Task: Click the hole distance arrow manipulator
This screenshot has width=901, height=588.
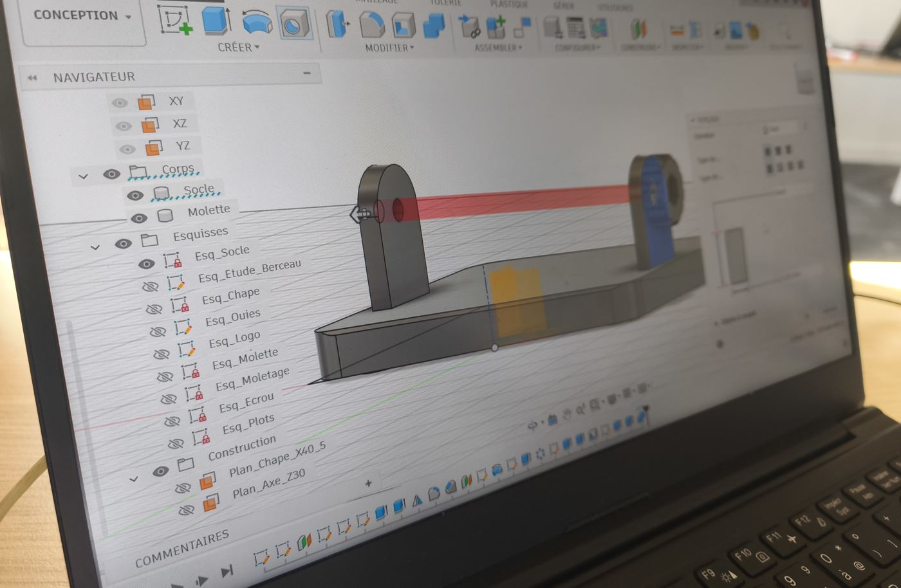Action: click(359, 214)
